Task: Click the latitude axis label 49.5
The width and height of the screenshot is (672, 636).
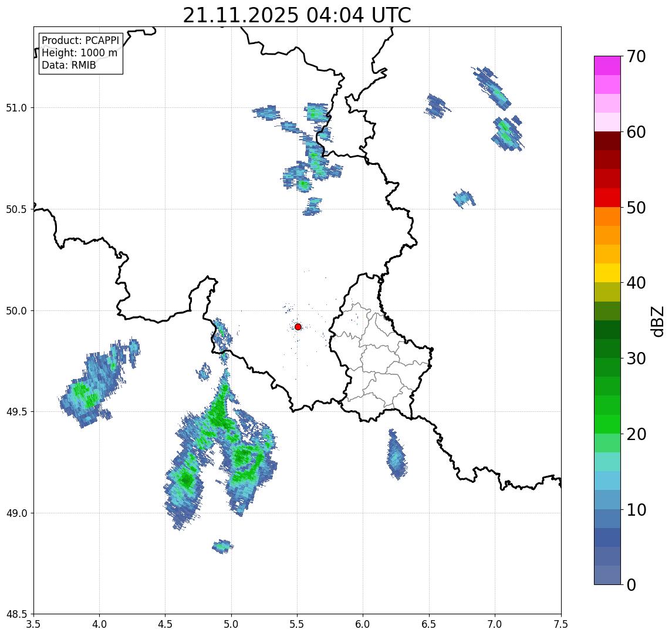Action: pos(16,412)
